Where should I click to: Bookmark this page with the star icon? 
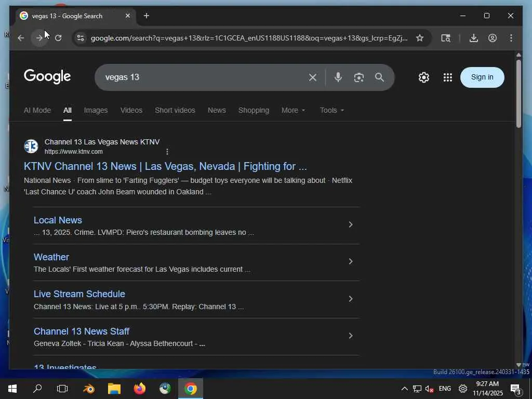pos(420,38)
